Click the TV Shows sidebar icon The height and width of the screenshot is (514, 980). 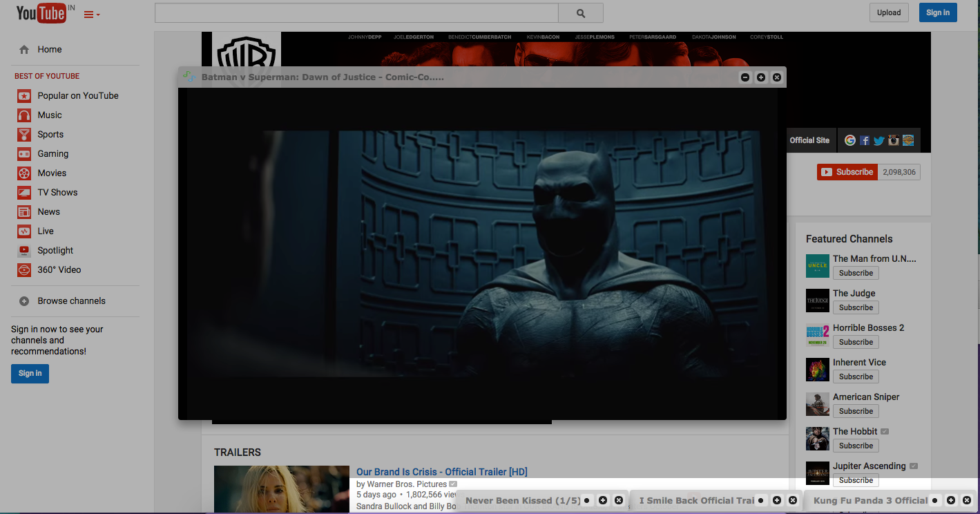pyautogui.click(x=24, y=193)
